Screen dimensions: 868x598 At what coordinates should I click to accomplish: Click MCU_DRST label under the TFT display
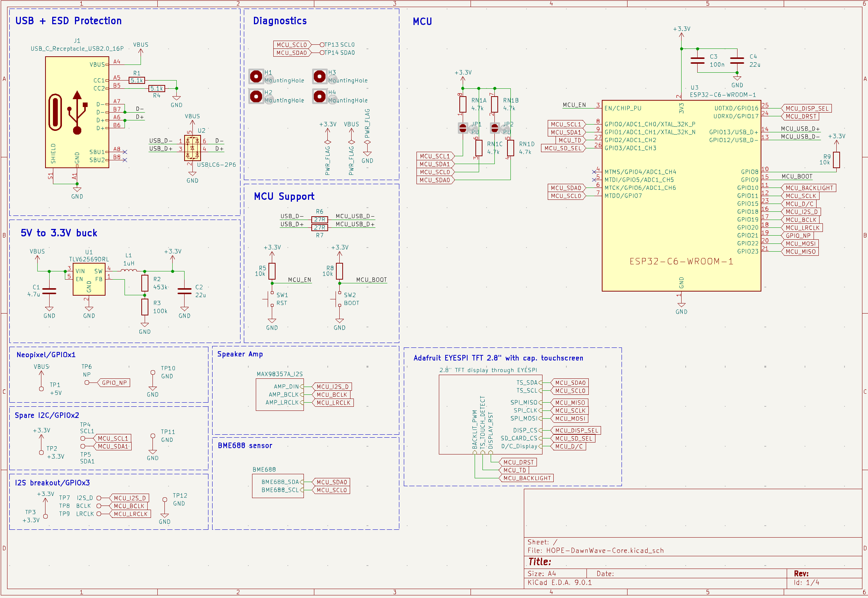[518, 462]
